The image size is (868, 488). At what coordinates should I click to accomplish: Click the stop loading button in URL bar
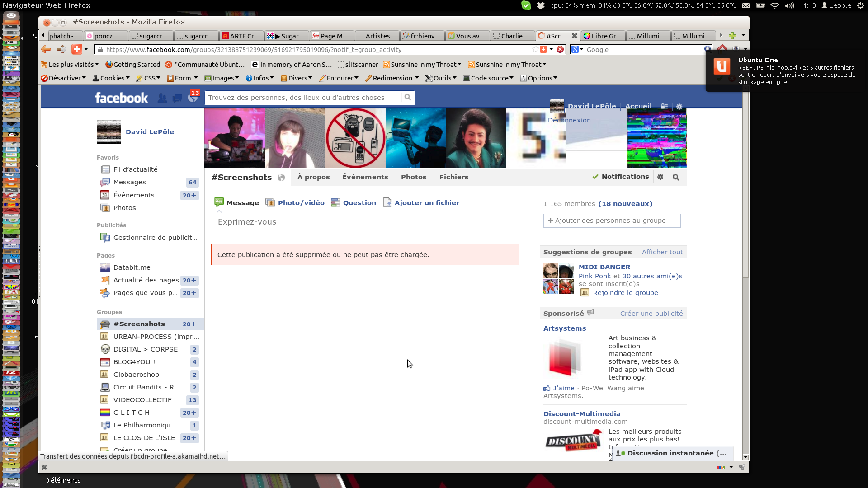click(560, 49)
